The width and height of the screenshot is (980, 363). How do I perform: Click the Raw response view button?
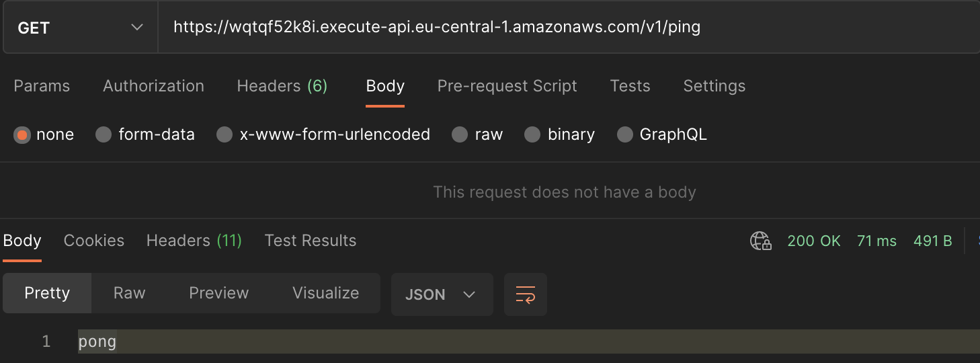click(x=130, y=293)
